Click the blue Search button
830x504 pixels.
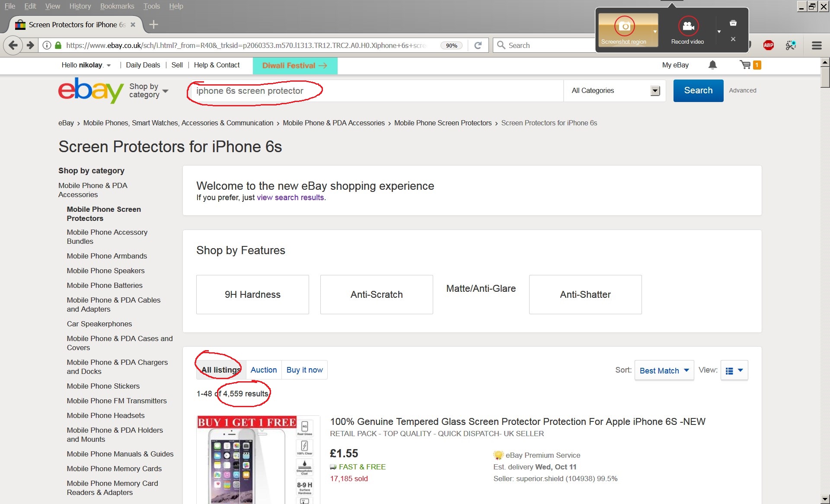click(698, 91)
